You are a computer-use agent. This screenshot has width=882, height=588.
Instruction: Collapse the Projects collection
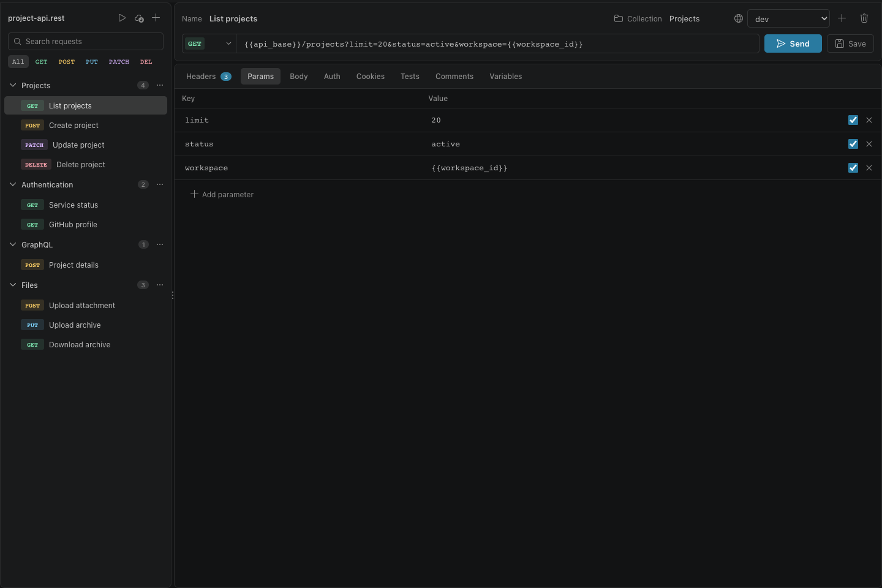point(13,85)
